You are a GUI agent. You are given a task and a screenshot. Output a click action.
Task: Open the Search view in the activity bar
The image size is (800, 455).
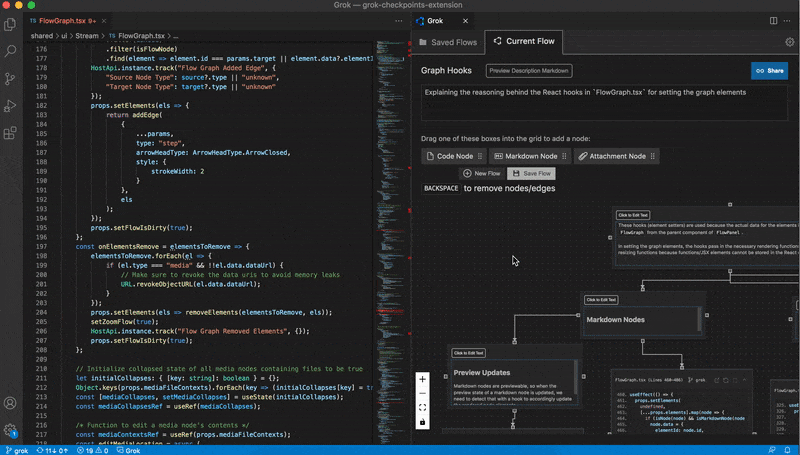[10, 51]
